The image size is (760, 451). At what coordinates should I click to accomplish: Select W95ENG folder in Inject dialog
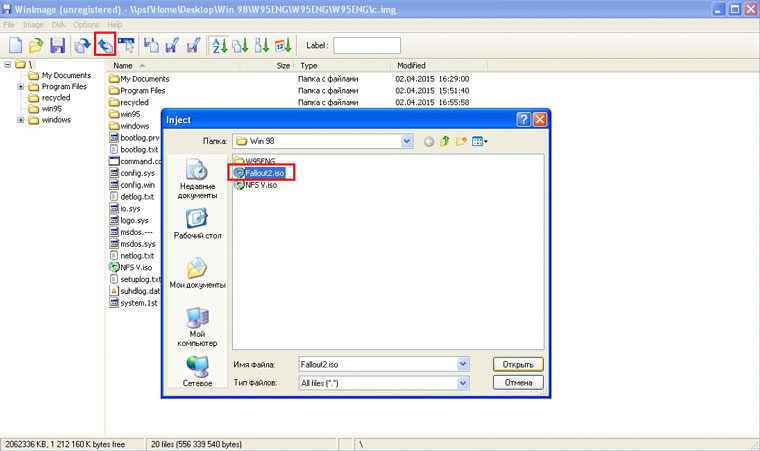(x=254, y=161)
